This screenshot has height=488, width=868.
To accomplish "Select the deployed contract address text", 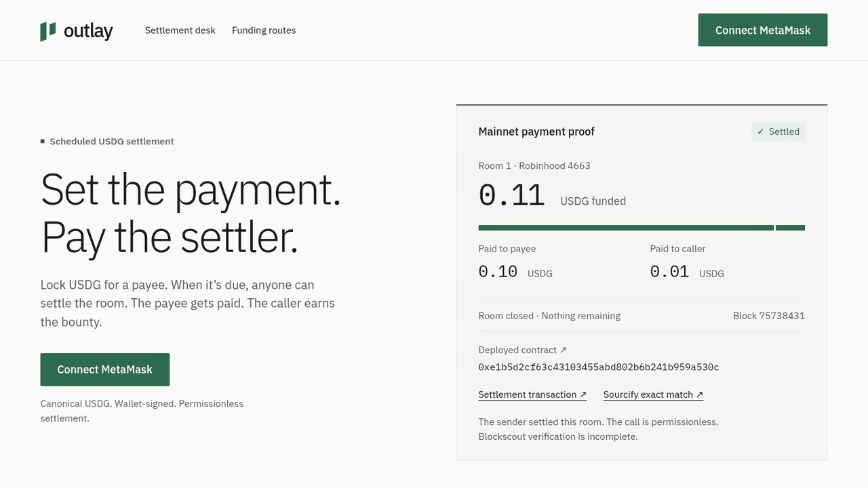I will click(x=598, y=367).
